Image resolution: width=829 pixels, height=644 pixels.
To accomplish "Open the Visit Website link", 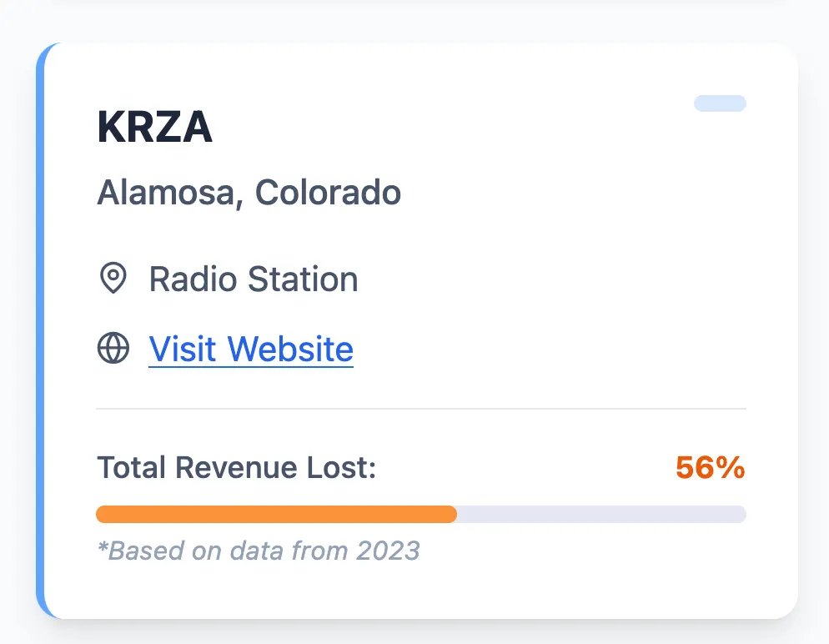I will [250, 349].
